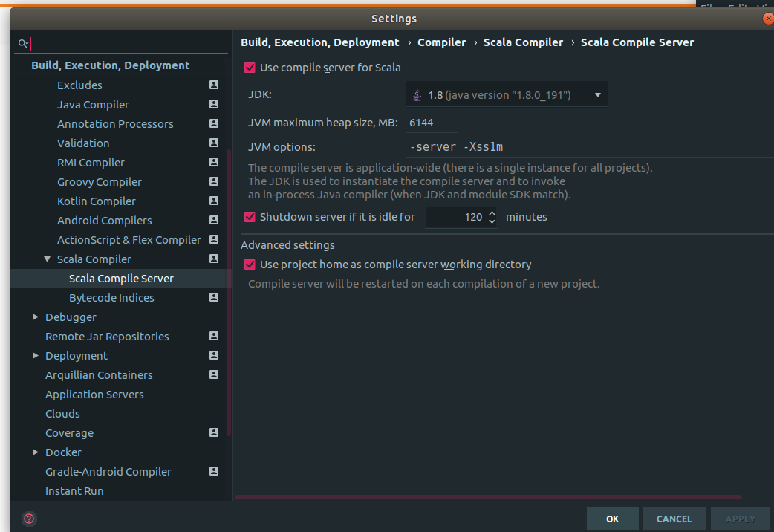This screenshot has height=532, width=774.
Task: Open Application Servers settings page
Action: click(94, 395)
